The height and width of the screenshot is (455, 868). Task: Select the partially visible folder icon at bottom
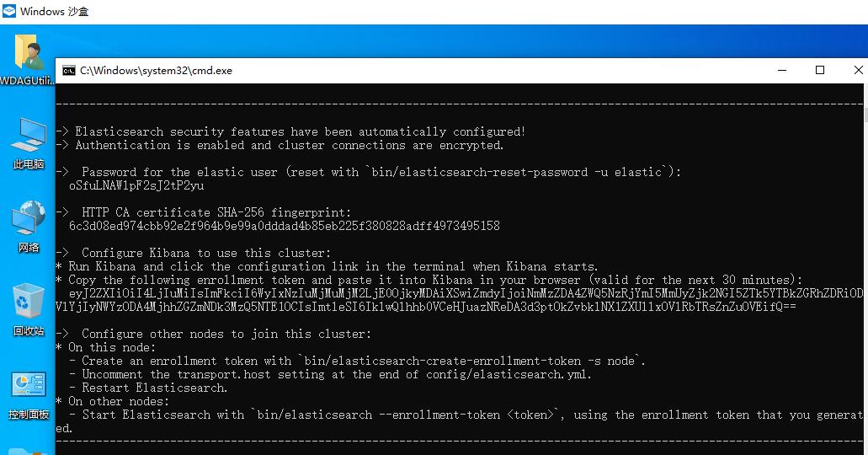[28, 452]
